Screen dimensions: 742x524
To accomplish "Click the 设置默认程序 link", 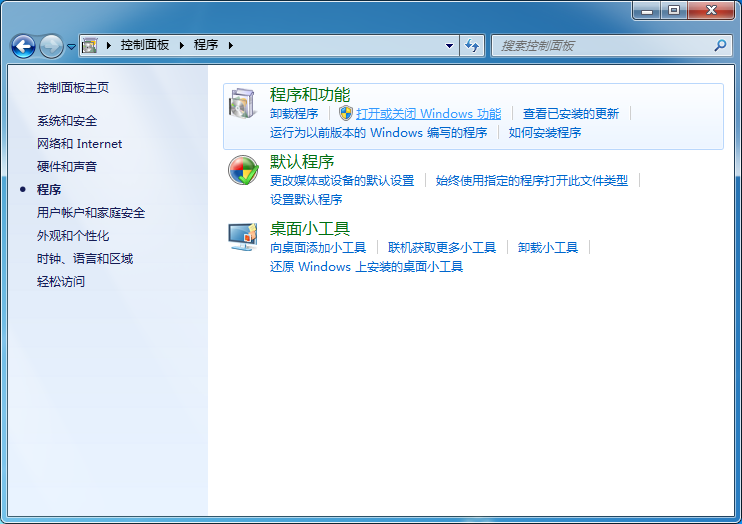I will click(306, 199).
